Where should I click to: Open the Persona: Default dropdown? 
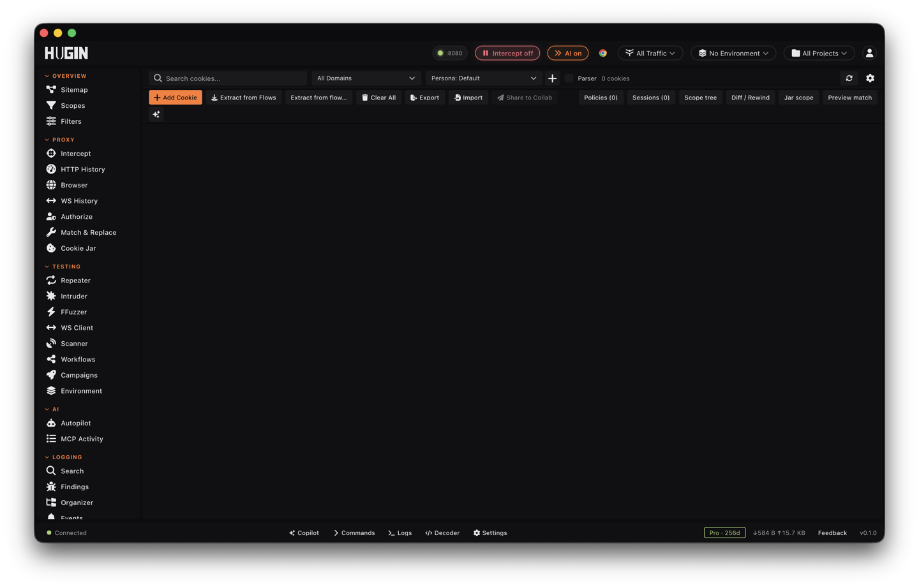[483, 78]
